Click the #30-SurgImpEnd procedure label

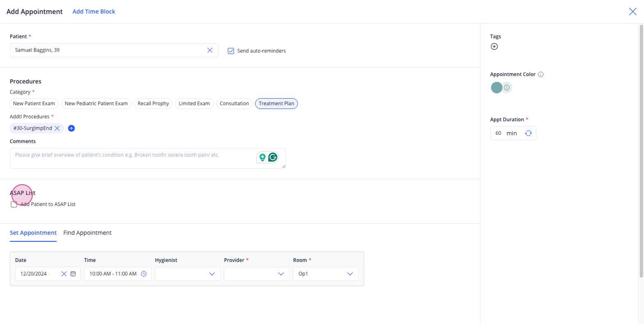[x=32, y=128]
